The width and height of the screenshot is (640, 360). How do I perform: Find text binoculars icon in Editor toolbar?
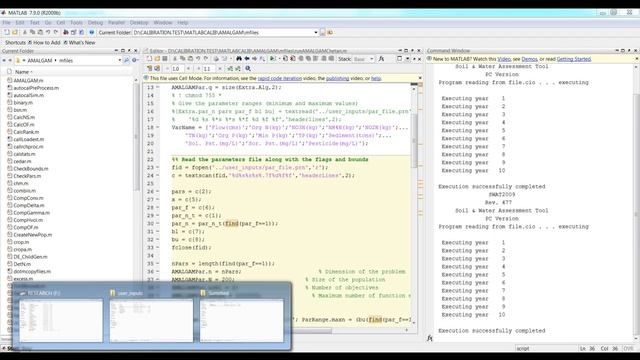coord(239,59)
